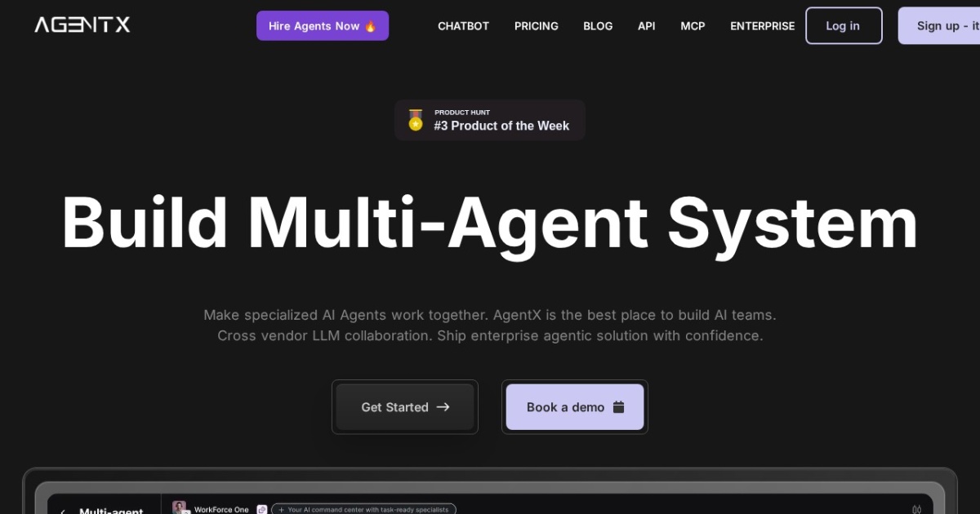Click the text 'Cross vendor LLM collaboration'
The image size is (980, 514).
pos(325,335)
